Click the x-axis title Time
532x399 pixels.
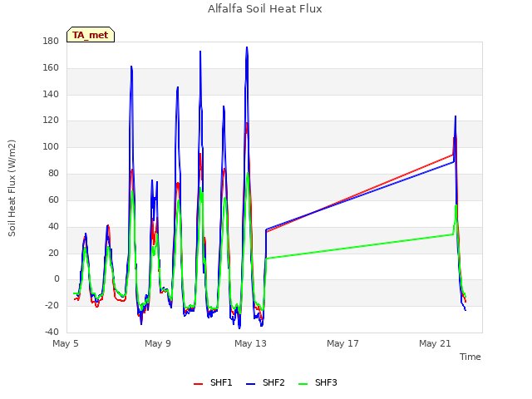(470, 357)
